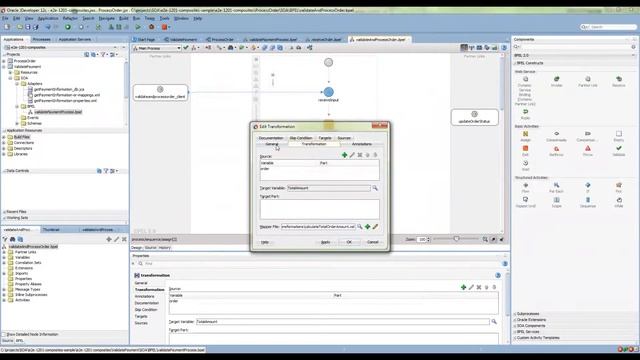This screenshot has width=640, height=360.
Task: Open the Main Process dropdown
Action: pyautogui.click(x=156, y=48)
